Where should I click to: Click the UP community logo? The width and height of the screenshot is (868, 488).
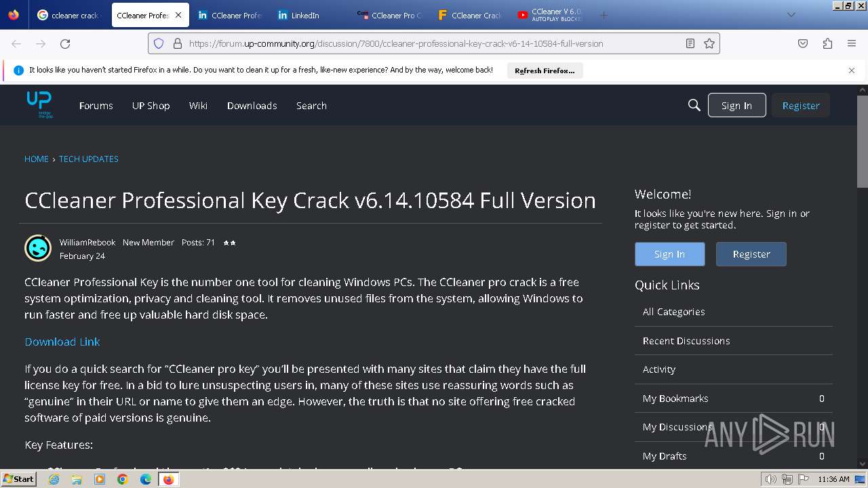click(39, 105)
